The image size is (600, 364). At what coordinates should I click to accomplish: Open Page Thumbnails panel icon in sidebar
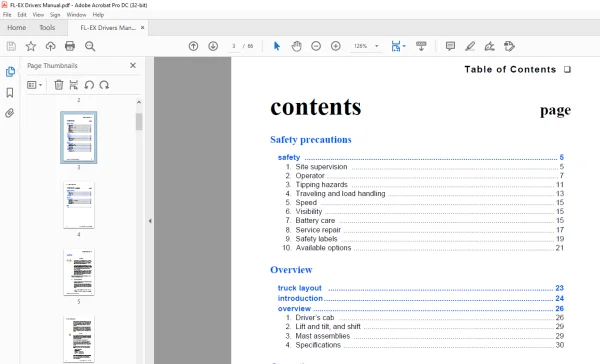point(10,72)
